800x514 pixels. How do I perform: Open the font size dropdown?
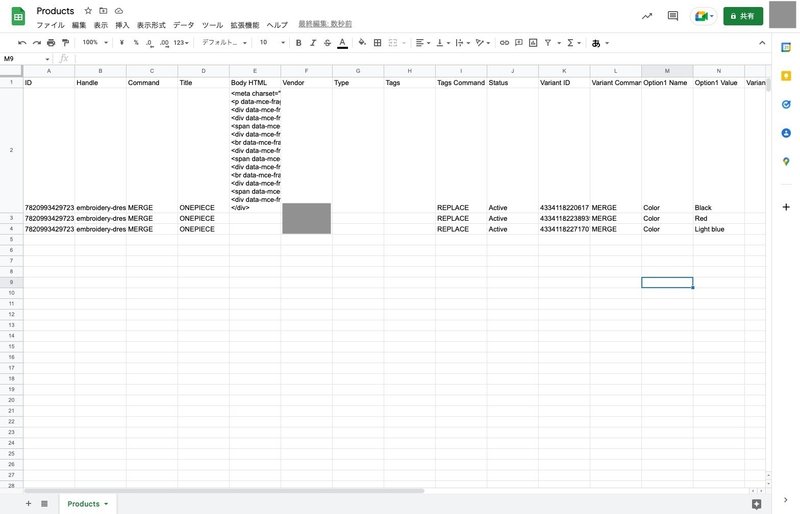click(271, 42)
